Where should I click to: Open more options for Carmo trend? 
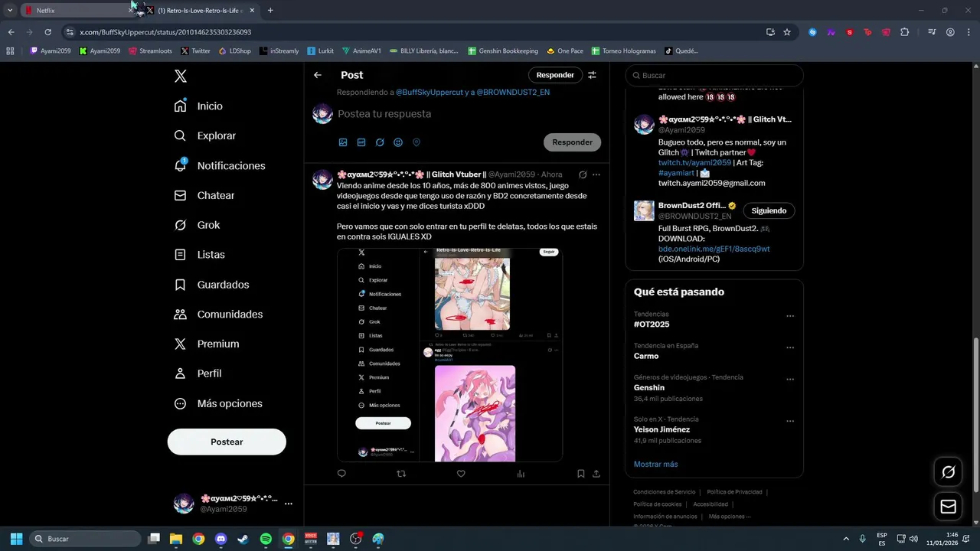point(790,347)
